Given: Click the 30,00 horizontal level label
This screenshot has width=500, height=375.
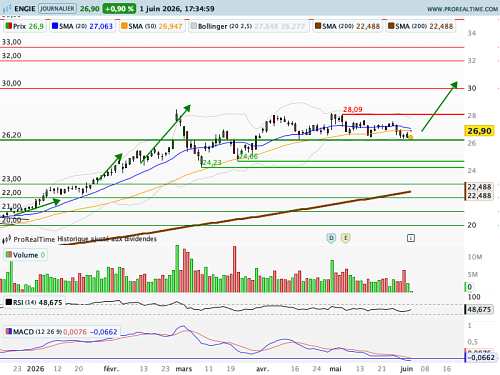Looking at the screenshot, I should pos(12,83).
